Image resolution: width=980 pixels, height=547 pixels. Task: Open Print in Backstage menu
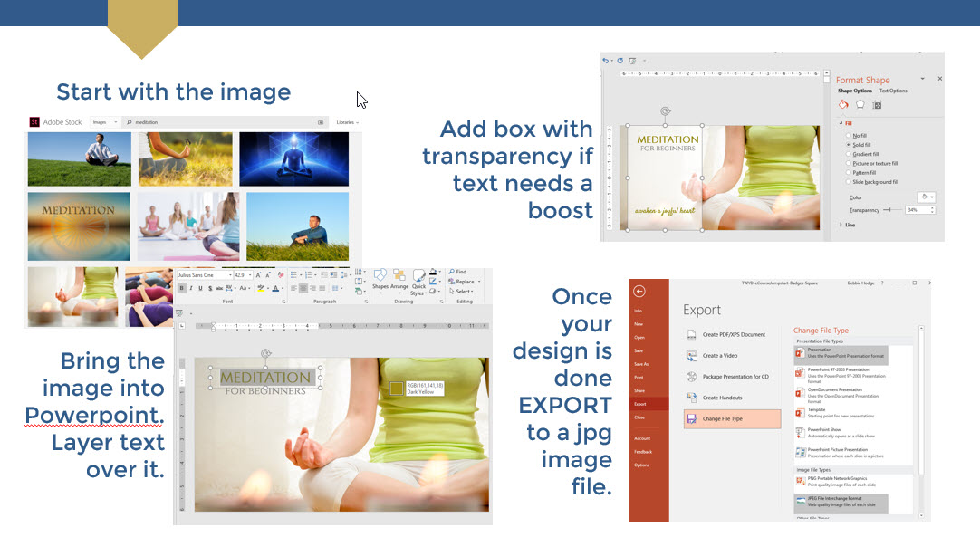[x=639, y=378]
